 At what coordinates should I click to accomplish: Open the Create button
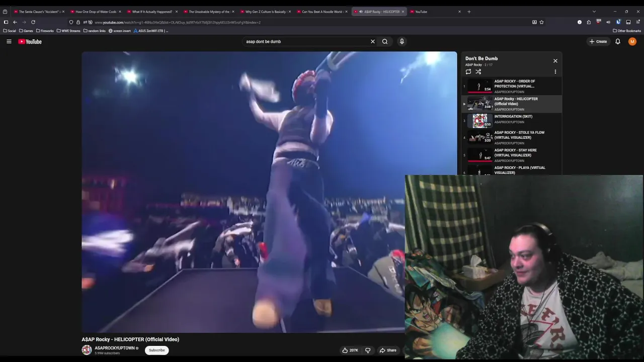599,42
